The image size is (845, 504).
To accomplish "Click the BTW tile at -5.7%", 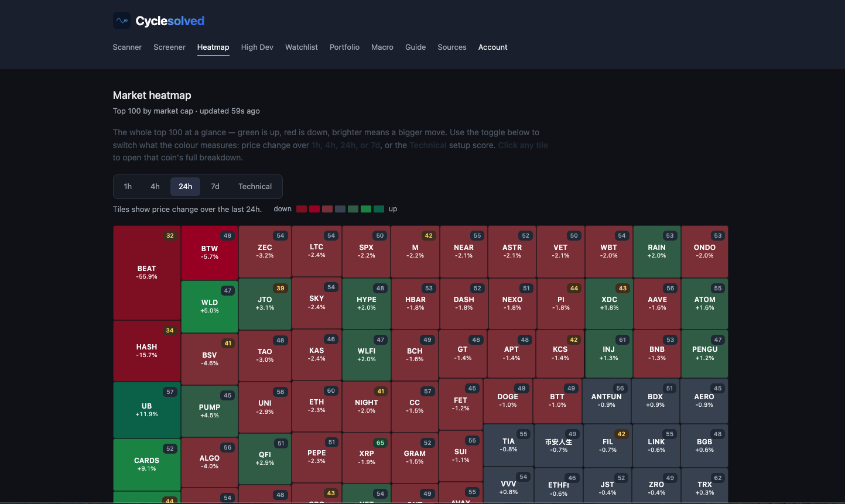I will (210, 253).
